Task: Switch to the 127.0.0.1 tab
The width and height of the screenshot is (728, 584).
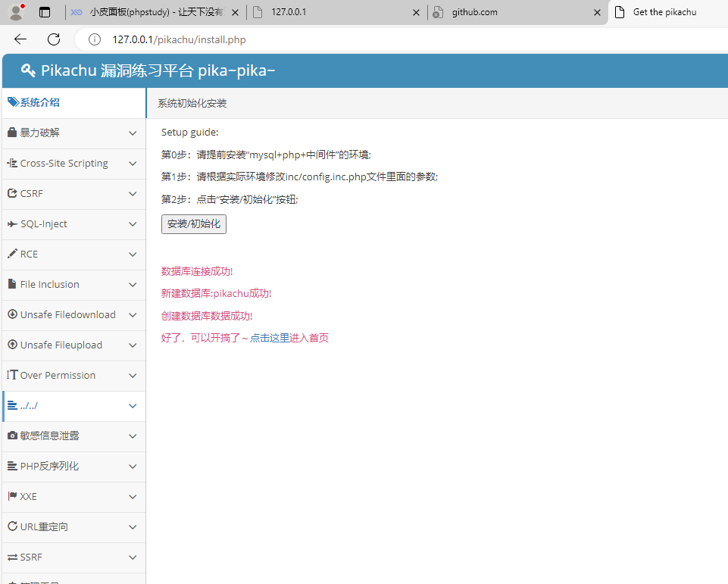Action: (337, 12)
